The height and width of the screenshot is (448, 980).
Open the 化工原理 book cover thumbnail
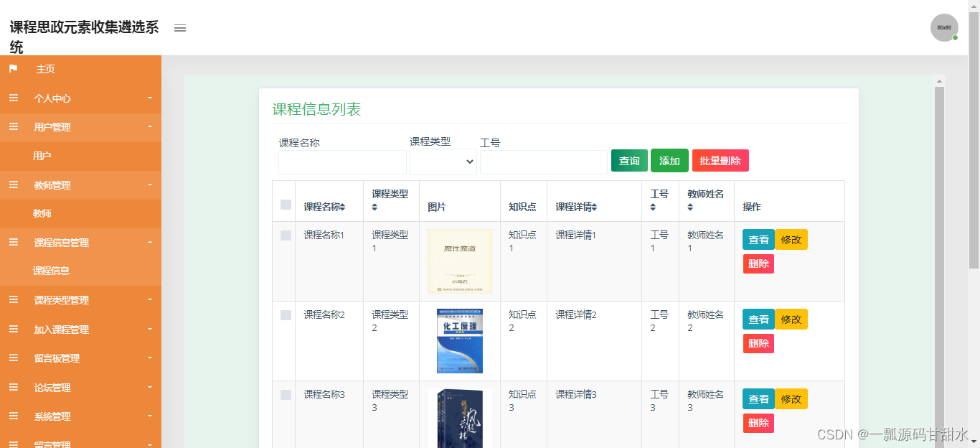pyautogui.click(x=459, y=340)
